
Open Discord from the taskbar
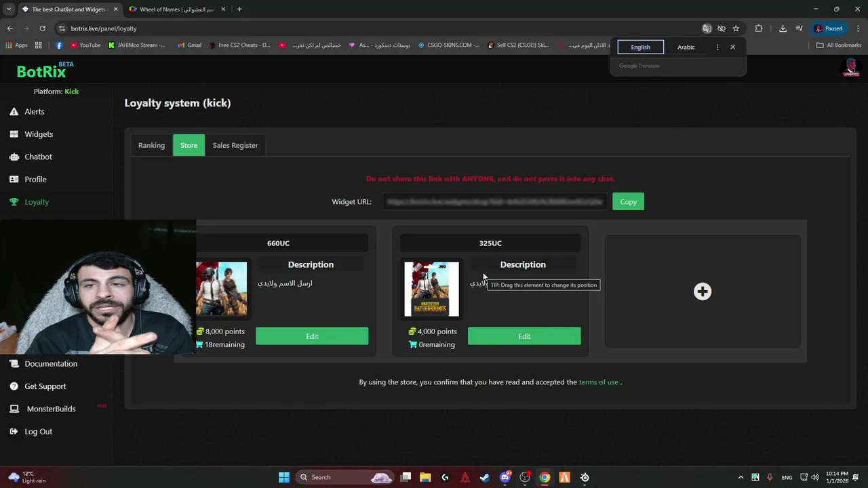[x=505, y=477]
